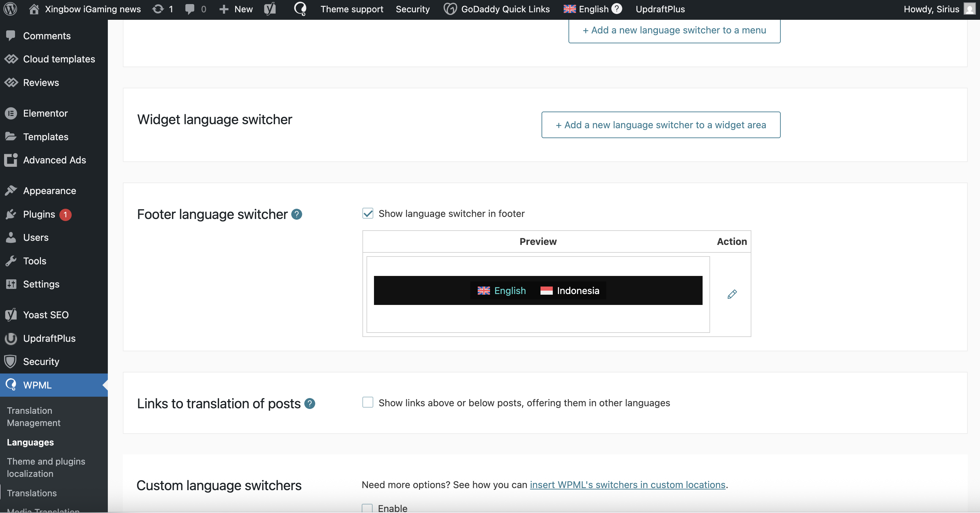Click the Settings sliders icon in the sidebar
The image size is (980, 513).
11,284
